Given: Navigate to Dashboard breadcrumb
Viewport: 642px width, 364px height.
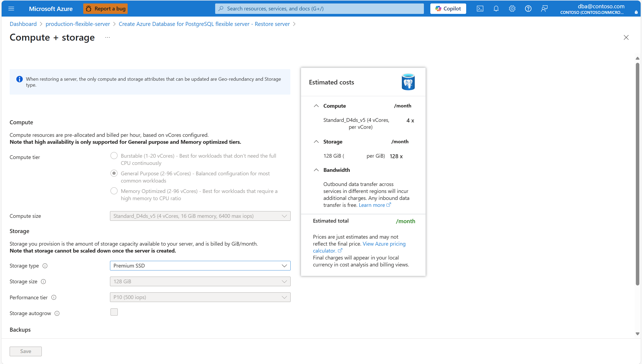Looking at the screenshot, I should [x=23, y=24].
